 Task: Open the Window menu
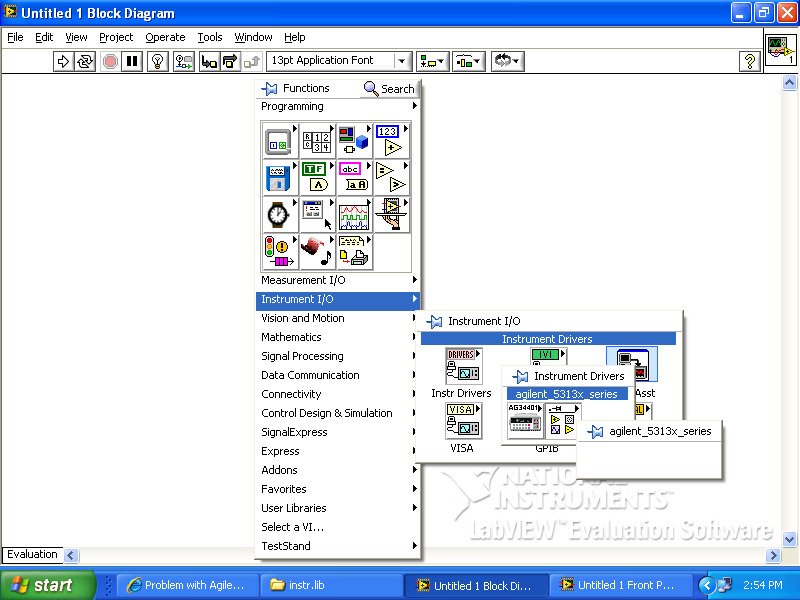[x=253, y=37]
